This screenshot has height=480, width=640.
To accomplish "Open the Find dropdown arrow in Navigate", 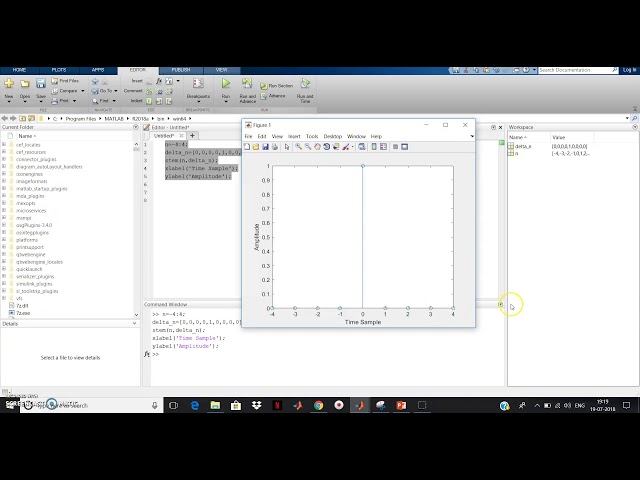I will point(114,101).
